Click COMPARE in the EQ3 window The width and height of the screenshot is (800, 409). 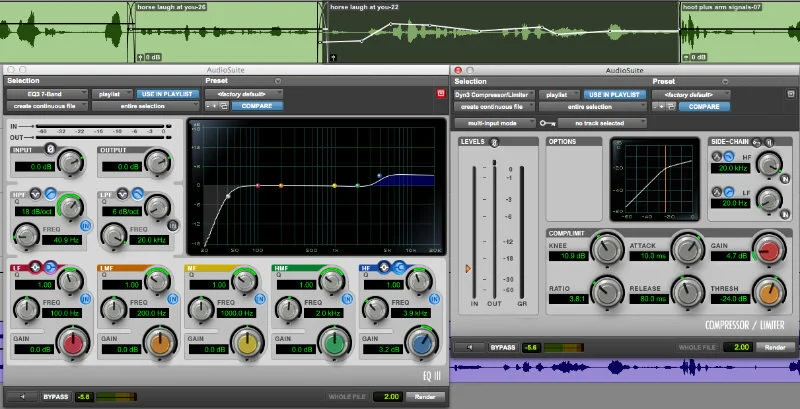point(257,106)
